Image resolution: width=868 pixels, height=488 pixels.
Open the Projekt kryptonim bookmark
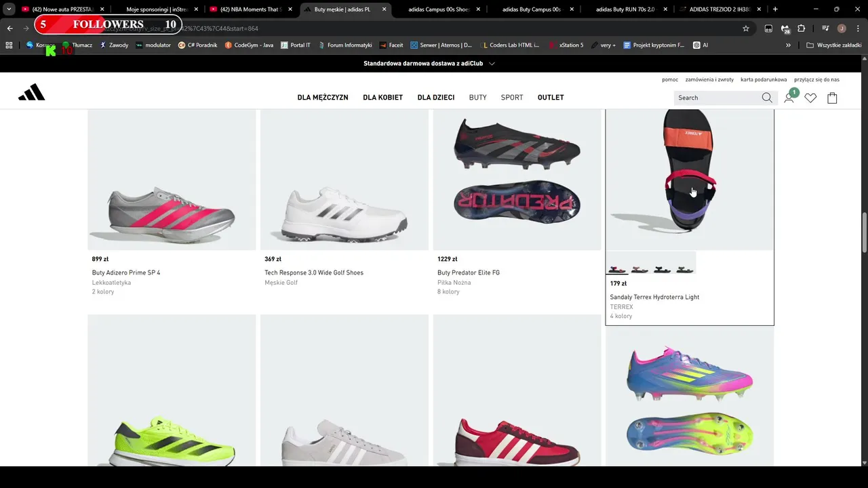click(x=654, y=45)
